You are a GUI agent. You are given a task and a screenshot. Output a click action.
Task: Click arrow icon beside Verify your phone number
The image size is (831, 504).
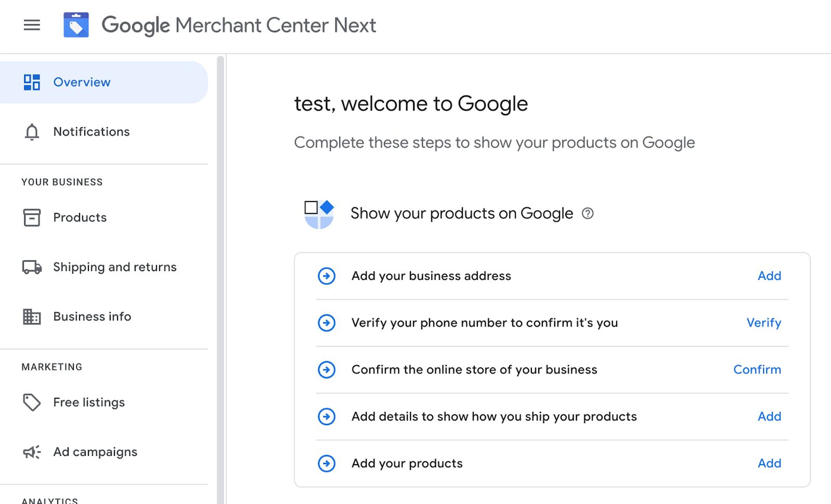pyautogui.click(x=327, y=323)
